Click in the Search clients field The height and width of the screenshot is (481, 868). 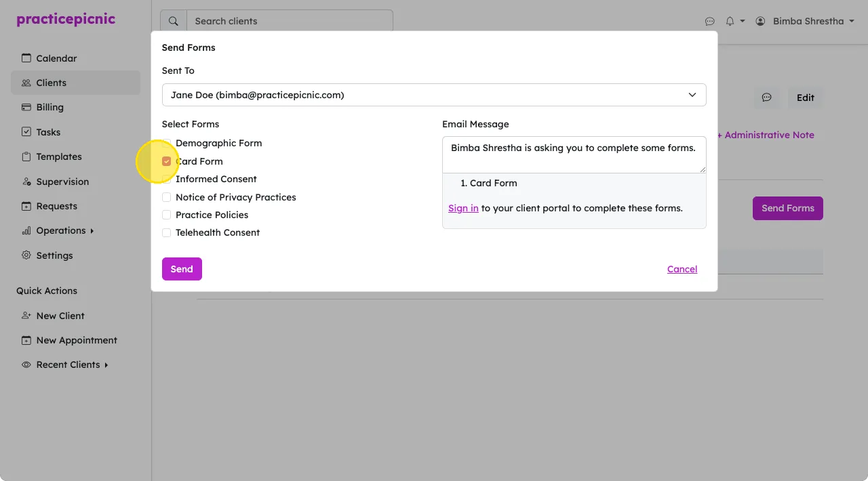click(x=290, y=21)
